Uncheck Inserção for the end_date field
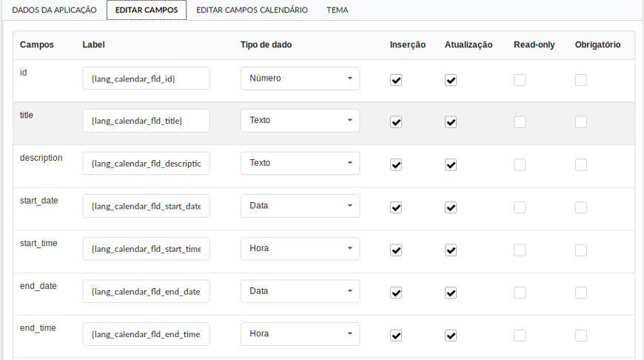 tap(396, 293)
